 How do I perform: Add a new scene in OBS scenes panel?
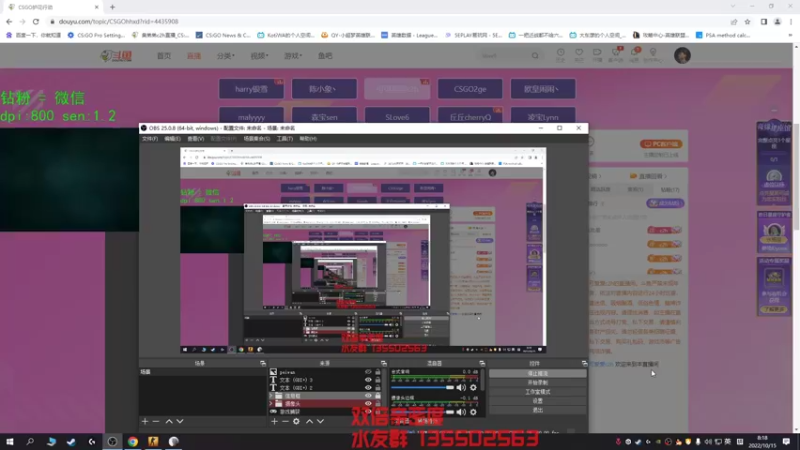145,421
